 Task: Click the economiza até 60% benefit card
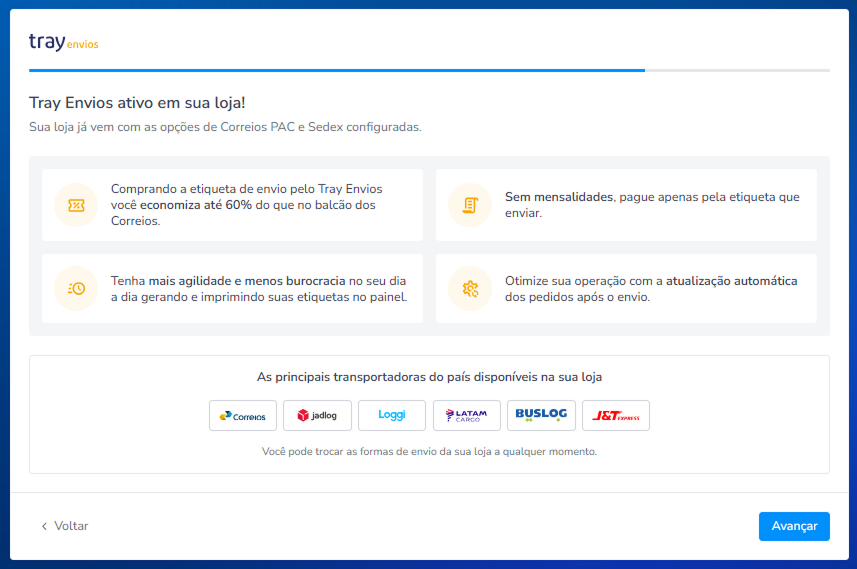click(232, 205)
